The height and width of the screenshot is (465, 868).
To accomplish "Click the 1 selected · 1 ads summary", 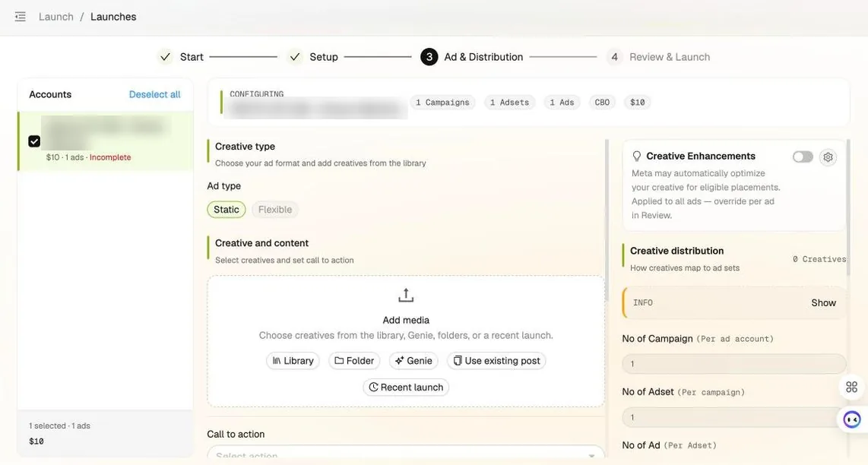I will click(59, 425).
